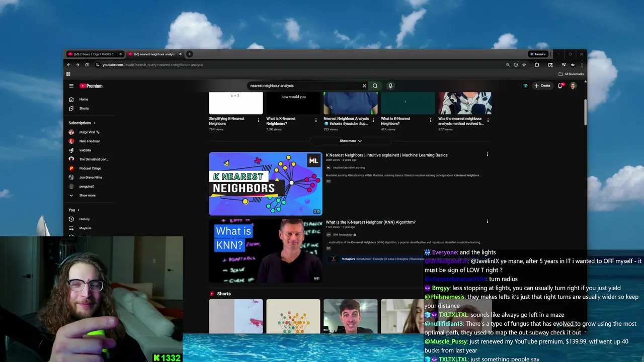
Task: Open options for 'Simplifying K-Nearest Neighbors'
Action: pyautogui.click(x=259, y=121)
